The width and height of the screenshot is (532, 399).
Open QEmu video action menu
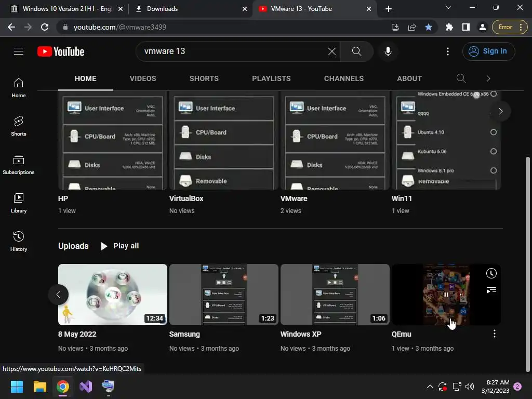pyautogui.click(x=495, y=334)
